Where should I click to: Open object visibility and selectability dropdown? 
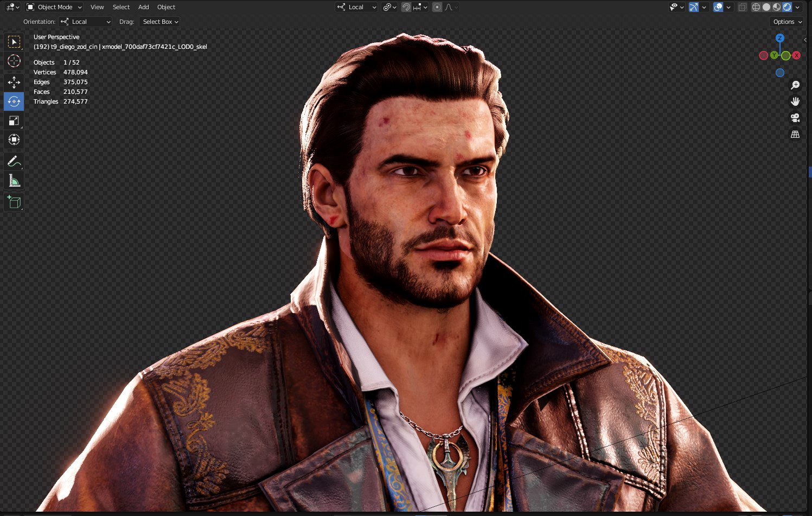[x=676, y=7]
